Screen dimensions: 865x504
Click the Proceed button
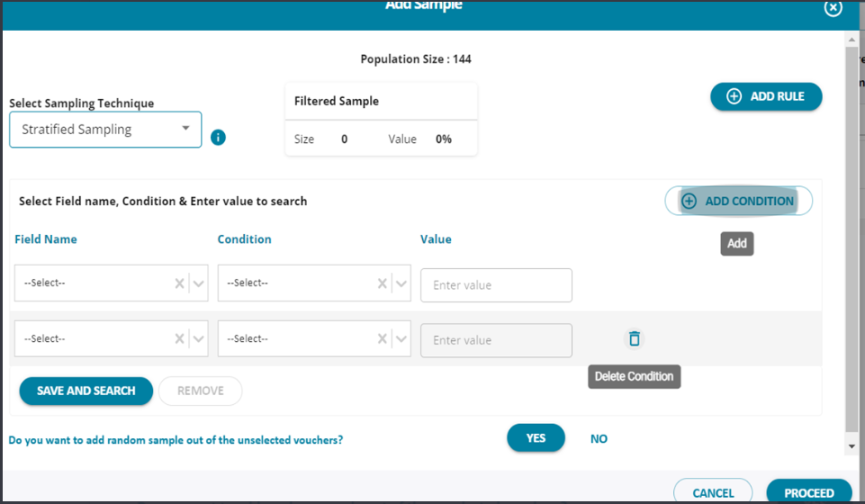(x=808, y=492)
